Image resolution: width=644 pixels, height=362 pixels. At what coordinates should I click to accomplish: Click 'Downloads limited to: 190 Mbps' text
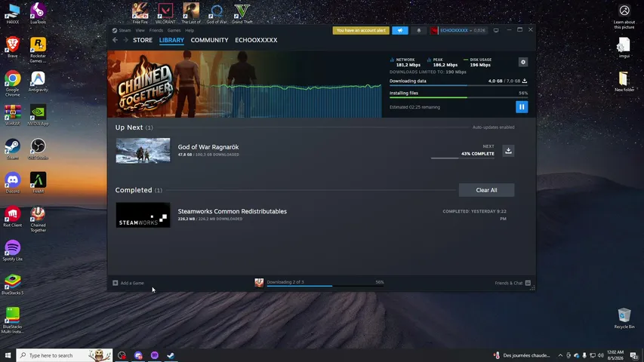[x=427, y=72]
